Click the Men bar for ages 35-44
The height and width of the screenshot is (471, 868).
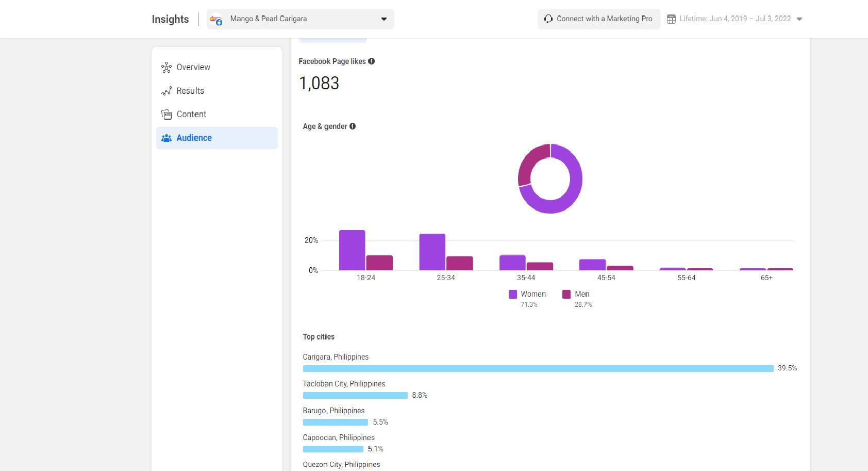540,266
